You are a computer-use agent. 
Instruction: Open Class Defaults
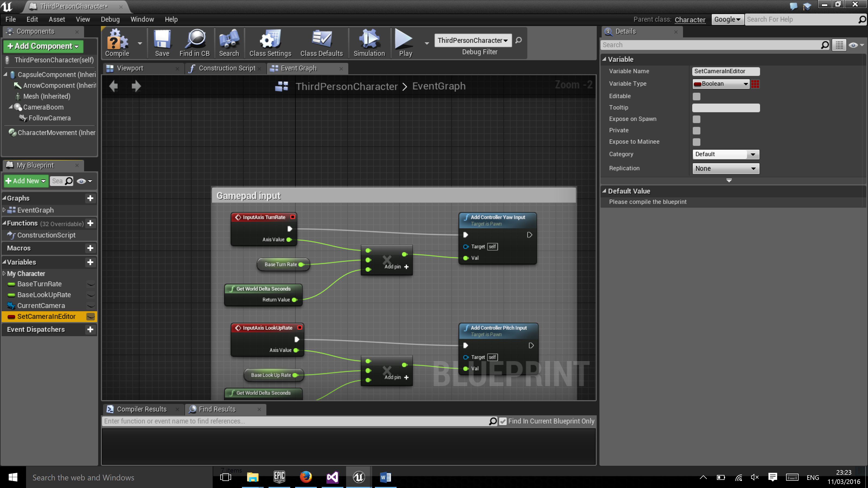tap(321, 43)
